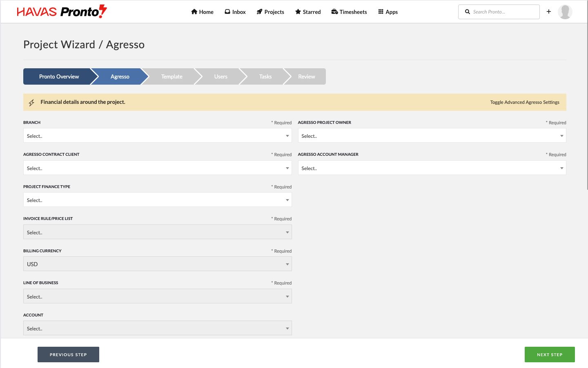View Starred items
This screenshot has width=588, height=368.
click(x=308, y=12)
